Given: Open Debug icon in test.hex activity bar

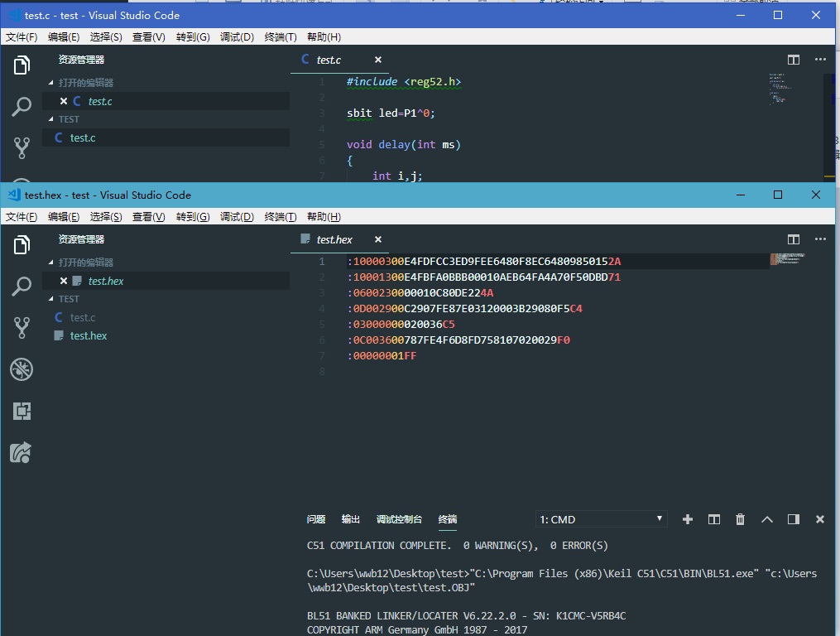Looking at the screenshot, I should 22,369.
